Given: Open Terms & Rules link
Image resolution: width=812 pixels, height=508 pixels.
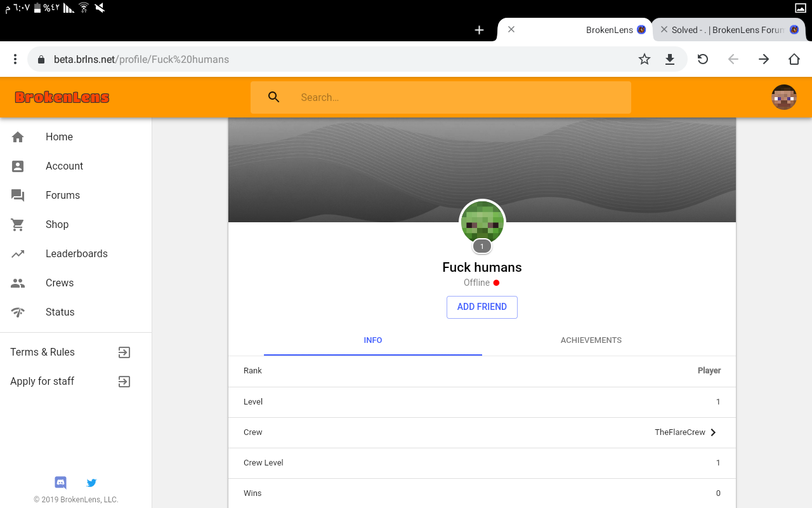Looking at the screenshot, I should coord(43,352).
